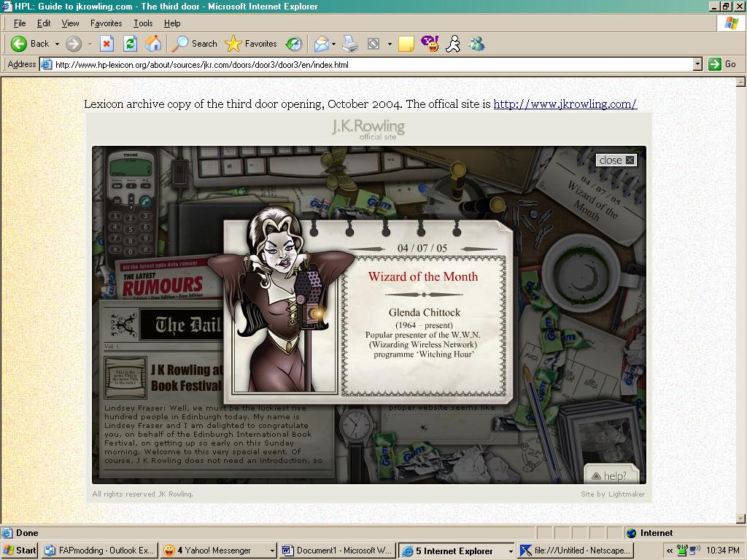Expand the Internet Explorer taskbar group arrow

510,551
